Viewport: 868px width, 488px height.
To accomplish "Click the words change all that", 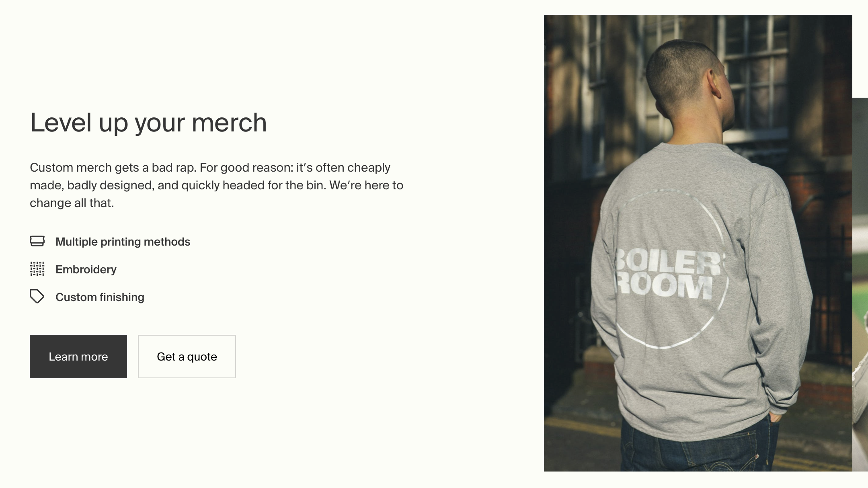I will point(72,203).
